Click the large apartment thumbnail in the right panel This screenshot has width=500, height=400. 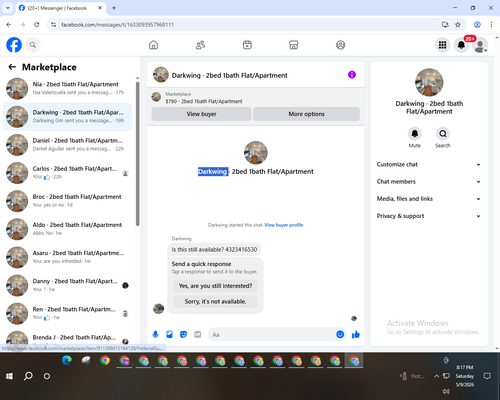tap(429, 82)
